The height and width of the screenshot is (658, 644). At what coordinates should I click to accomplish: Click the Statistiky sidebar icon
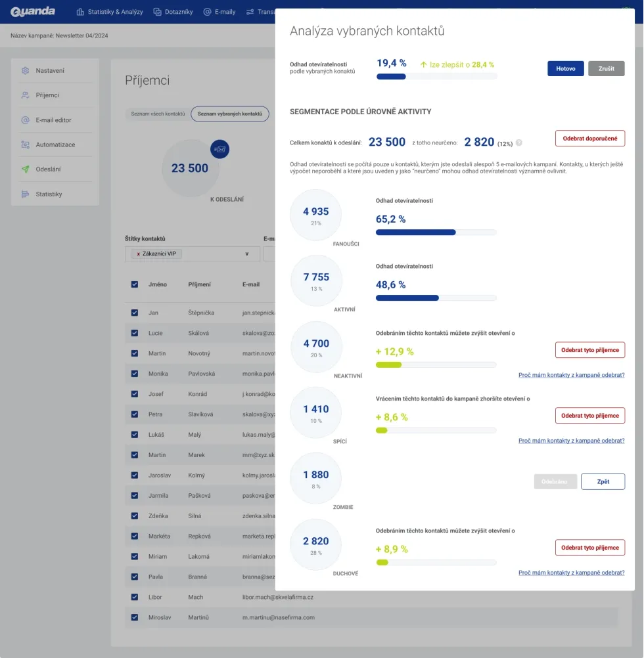click(26, 194)
